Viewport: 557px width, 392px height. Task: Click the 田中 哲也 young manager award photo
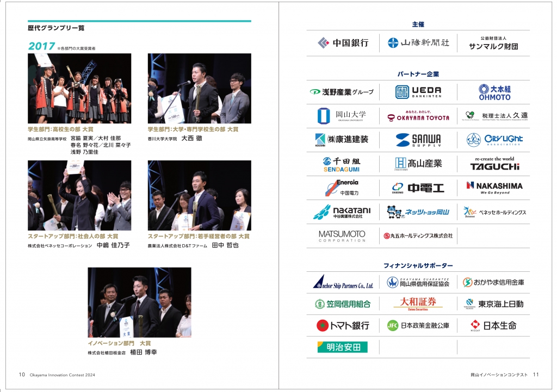click(199, 195)
